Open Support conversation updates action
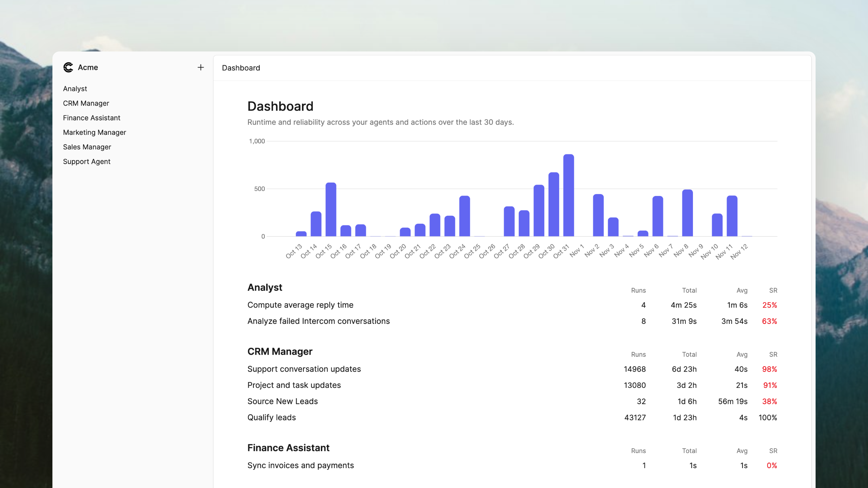 click(304, 369)
